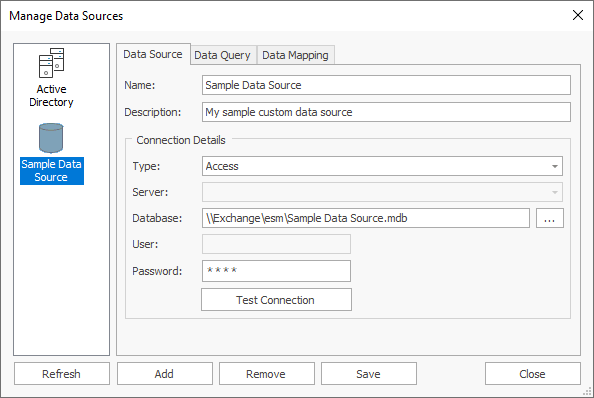594x398 pixels.
Task: Click the window resize grip in corner
Action: coord(587,391)
